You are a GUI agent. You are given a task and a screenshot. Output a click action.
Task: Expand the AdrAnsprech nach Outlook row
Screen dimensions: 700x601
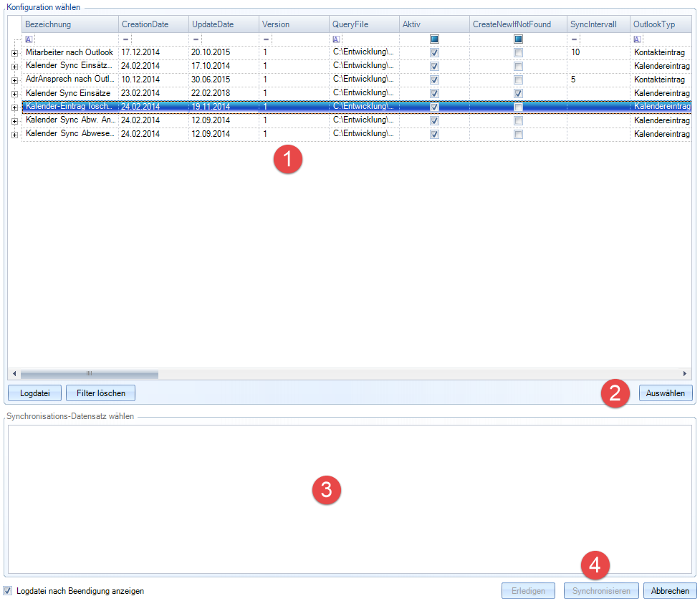[x=15, y=80]
